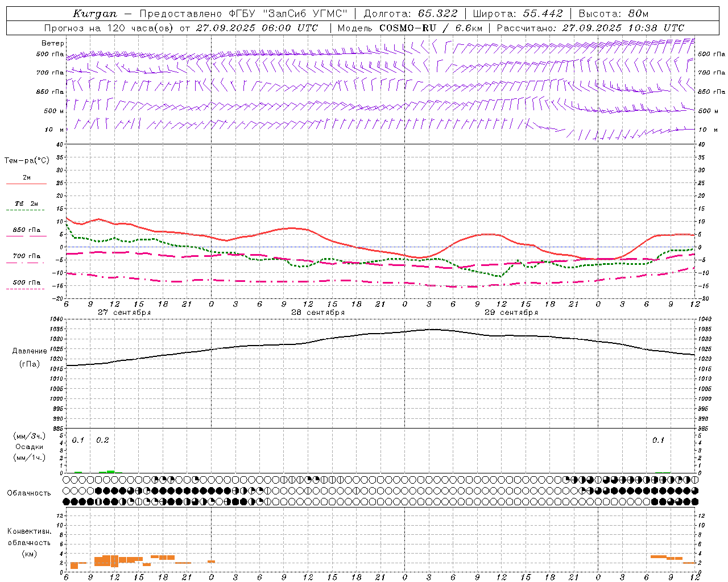The width and height of the screenshot is (728, 582).
Task: Click the "700 гПа" temperature legend entry
Action: 27,256
